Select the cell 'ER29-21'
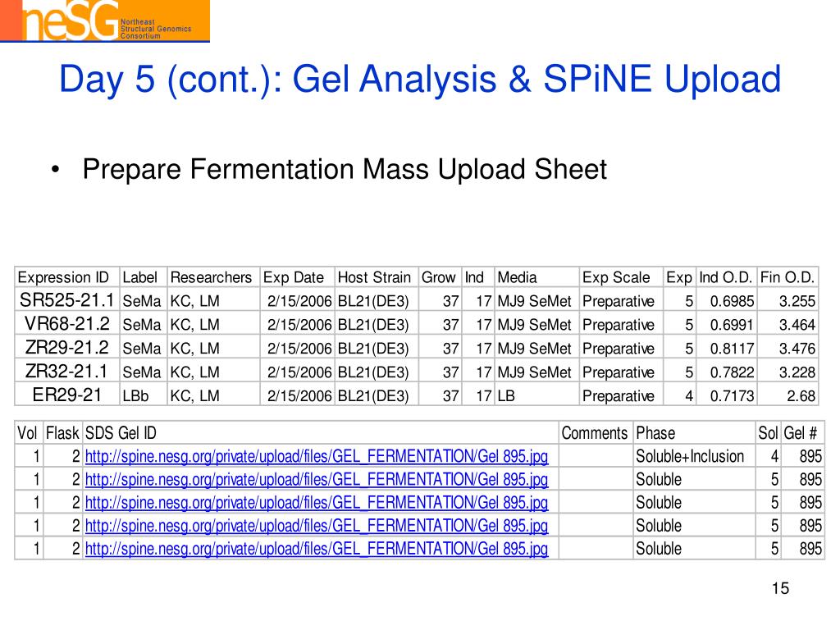The image size is (840, 630). [67, 395]
